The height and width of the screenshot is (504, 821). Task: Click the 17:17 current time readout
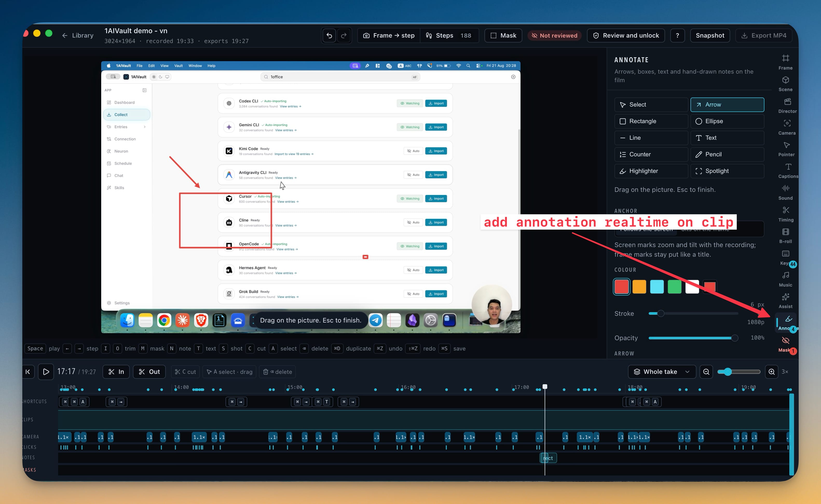[x=66, y=371]
